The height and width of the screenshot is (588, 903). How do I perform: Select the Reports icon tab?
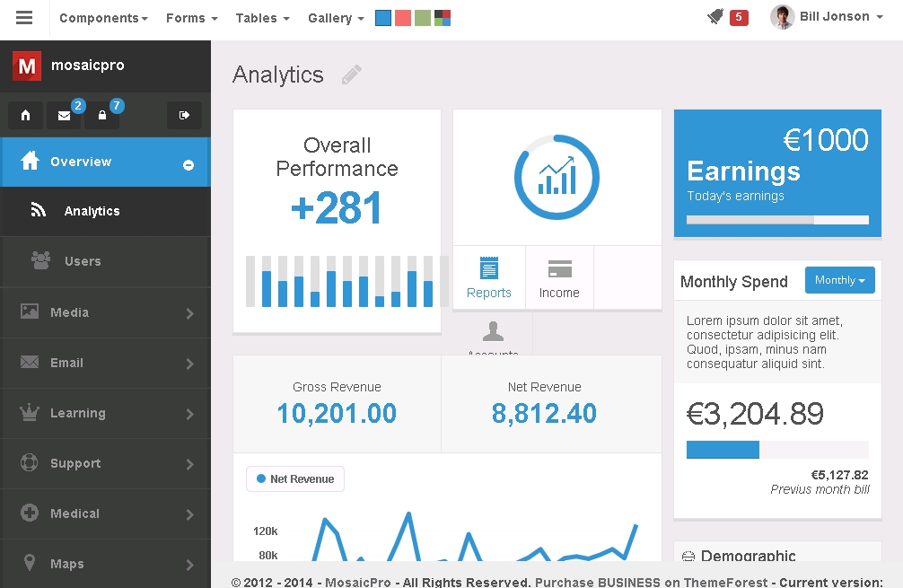coord(489,278)
